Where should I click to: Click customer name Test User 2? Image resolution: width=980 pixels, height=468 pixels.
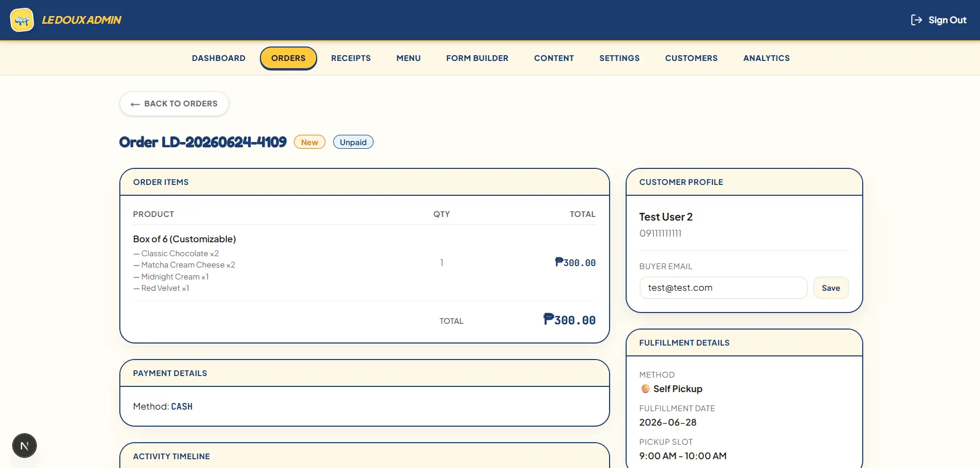click(666, 217)
